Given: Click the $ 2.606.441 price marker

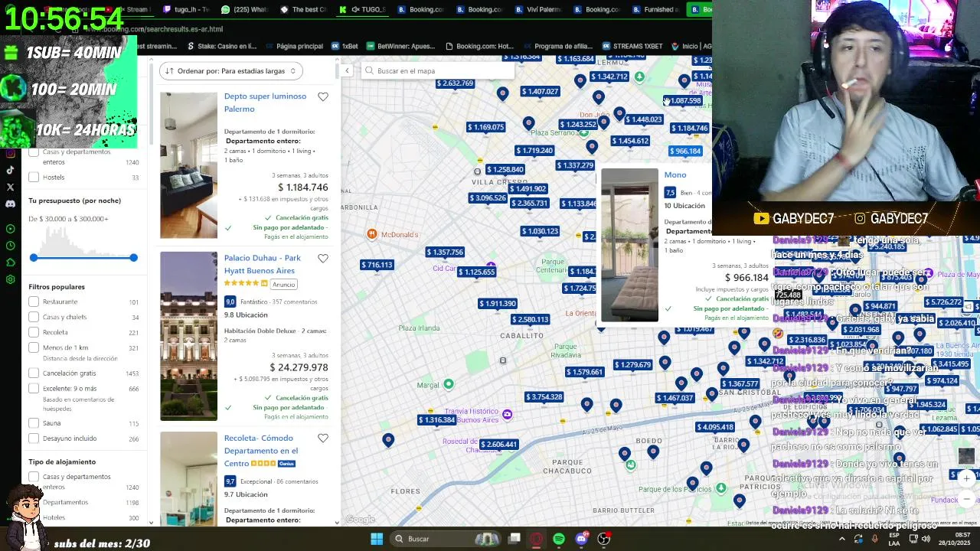Looking at the screenshot, I should [499, 445].
